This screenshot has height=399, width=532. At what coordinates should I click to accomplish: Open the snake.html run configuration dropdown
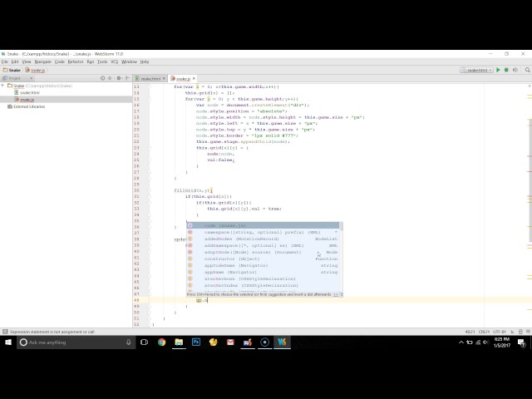coord(476,70)
